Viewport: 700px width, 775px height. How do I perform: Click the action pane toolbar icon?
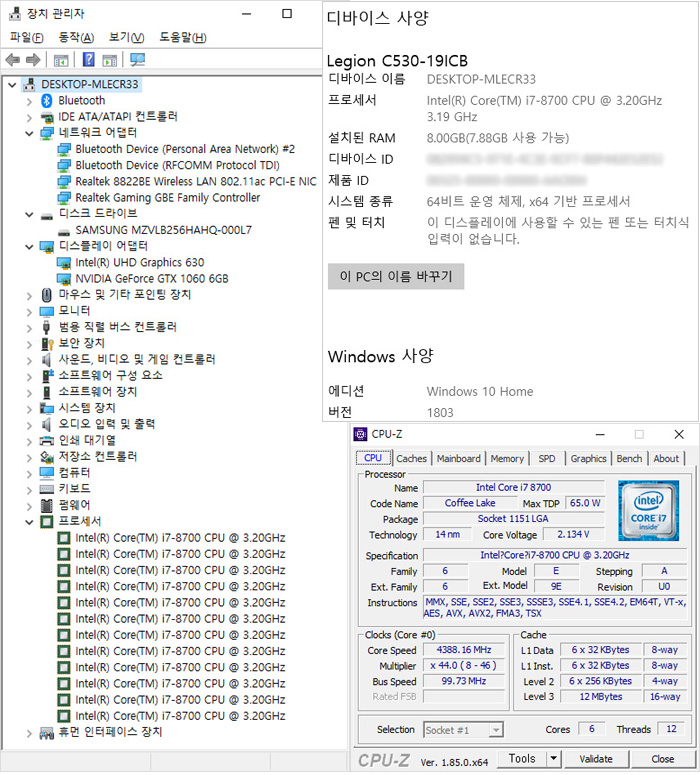tap(110, 61)
